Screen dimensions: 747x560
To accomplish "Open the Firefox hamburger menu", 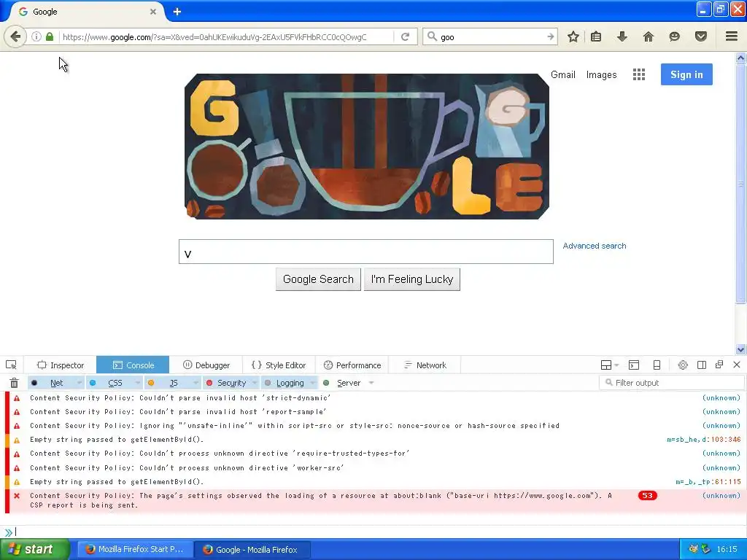I will click(731, 36).
